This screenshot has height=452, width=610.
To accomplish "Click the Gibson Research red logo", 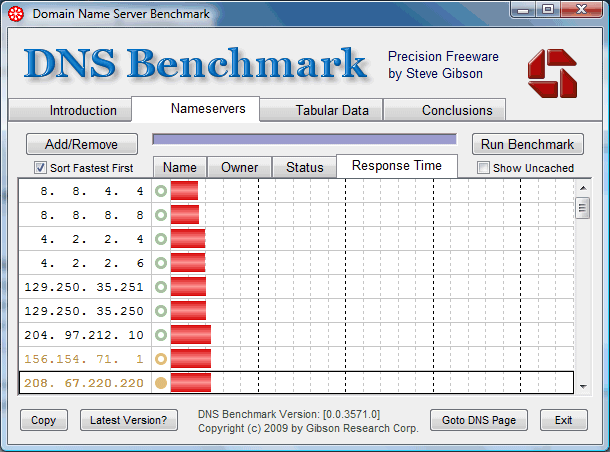I will click(552, 73).
